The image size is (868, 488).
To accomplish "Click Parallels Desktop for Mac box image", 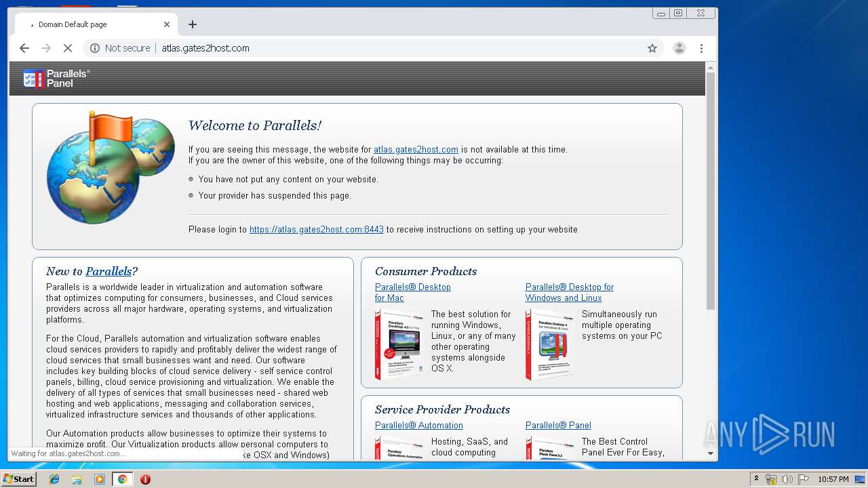I will click(400, 344).
